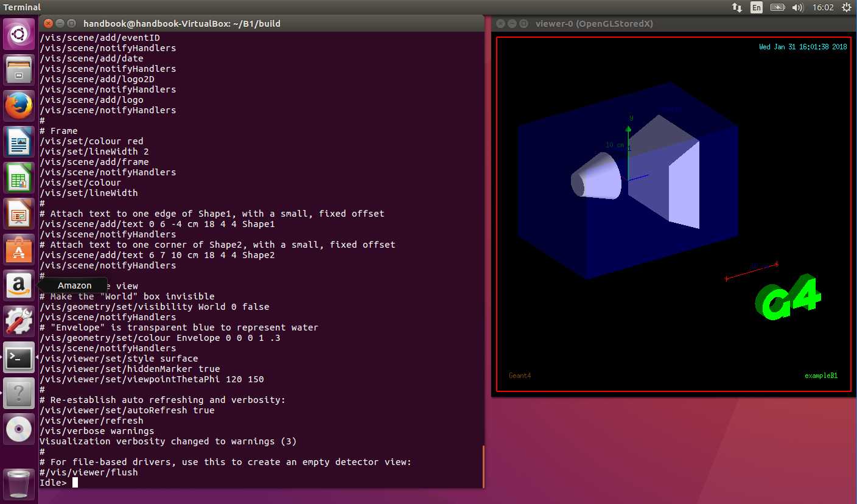Click '/vis/viewer/set/viewpointThetaPhi 120 150' line
857x504 pixels.
pyautogui.click(x=152, y=379)
